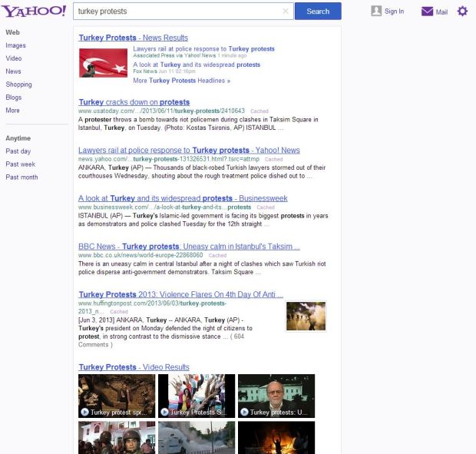Click More Turkey Protests Headlines link

[181, 81]
